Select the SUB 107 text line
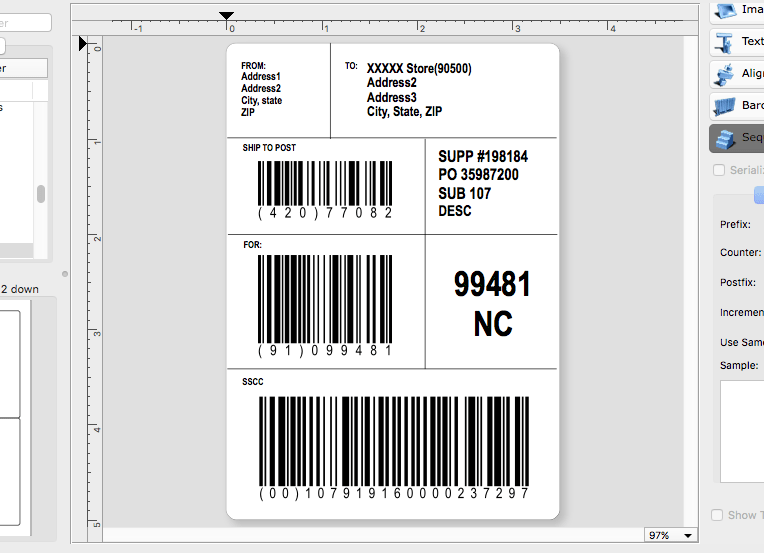This screenshot has width=764, height=553. 464,193
